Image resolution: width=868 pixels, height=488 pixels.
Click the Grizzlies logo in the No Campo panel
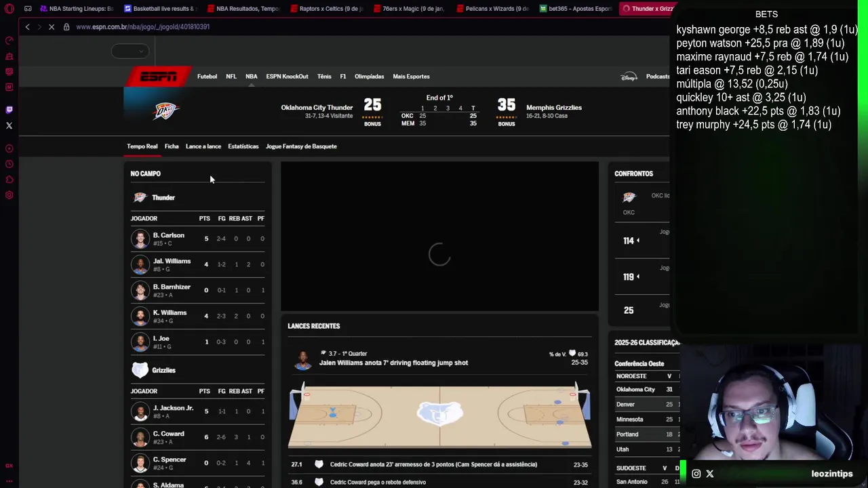pos(140,370)
